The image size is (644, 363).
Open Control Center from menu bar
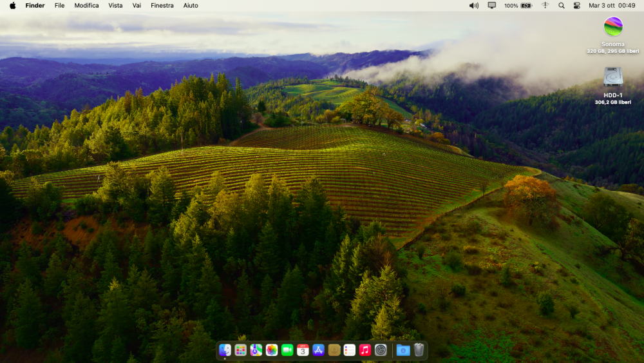tap(576, 5)
